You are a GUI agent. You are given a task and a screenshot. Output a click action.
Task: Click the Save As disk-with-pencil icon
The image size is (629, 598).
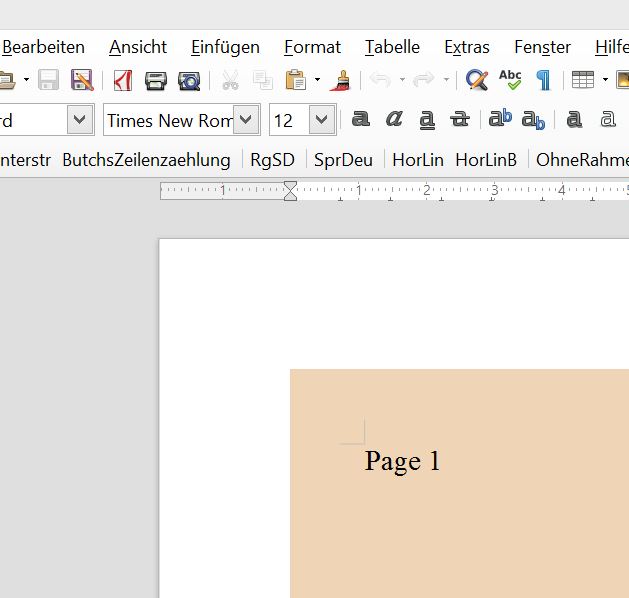click(x=82, y=80)
